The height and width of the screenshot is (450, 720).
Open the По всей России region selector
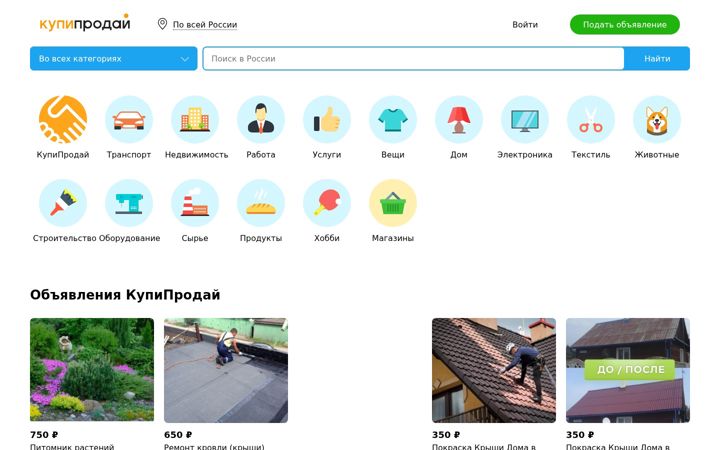point(205,24)
